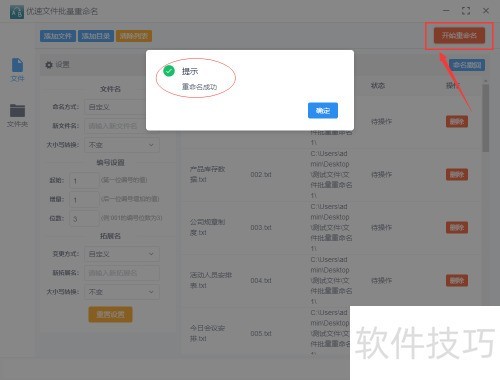Select 产品库存数据.txt file name
500x380 pixels.
click(207, 174)
